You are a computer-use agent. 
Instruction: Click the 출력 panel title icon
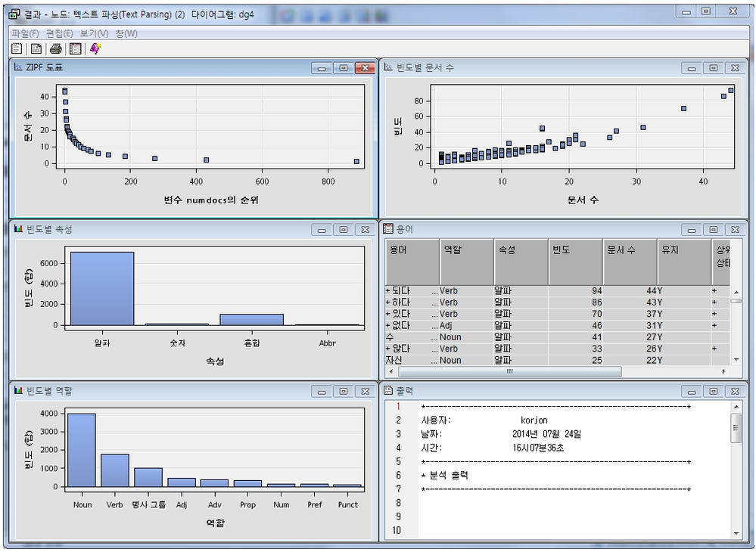click(x=388, y=391)
